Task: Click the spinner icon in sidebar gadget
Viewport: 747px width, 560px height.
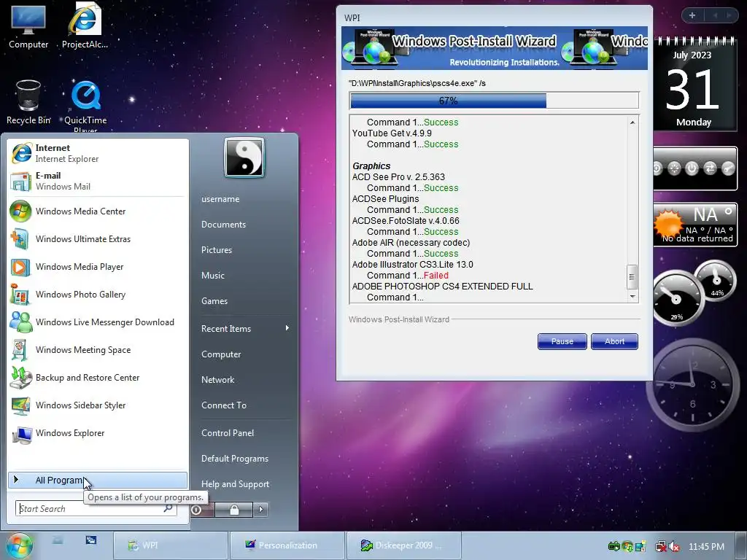Action: pyautogui.click(x=674, y=168)
